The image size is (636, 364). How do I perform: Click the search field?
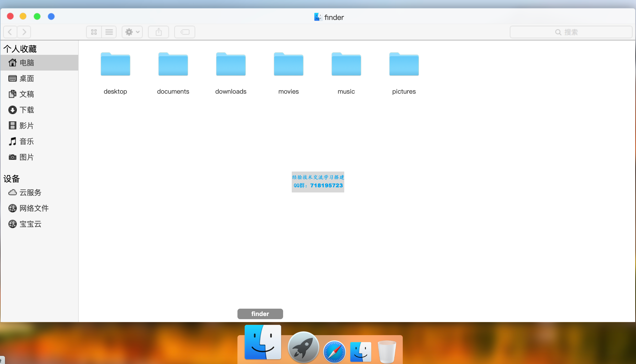pos(571,32)
